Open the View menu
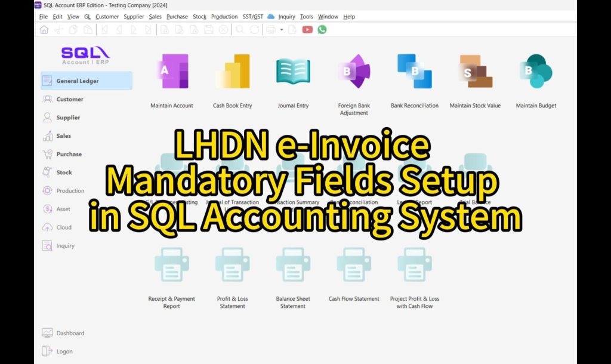Screen dimensions: 611x364 pos(73,17)
